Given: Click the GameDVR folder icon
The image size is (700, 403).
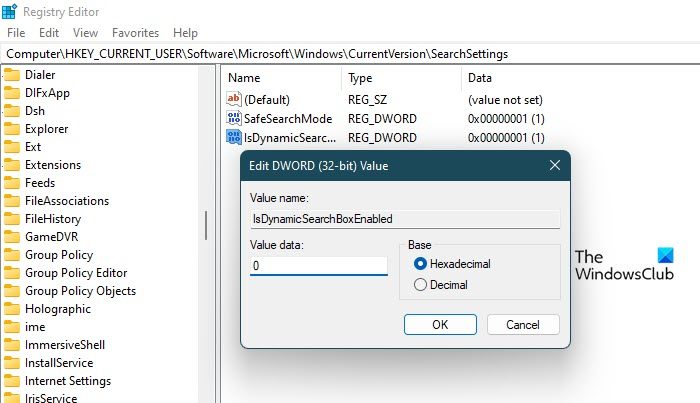Looking at the screenshot, I should [x=12, y=237].
